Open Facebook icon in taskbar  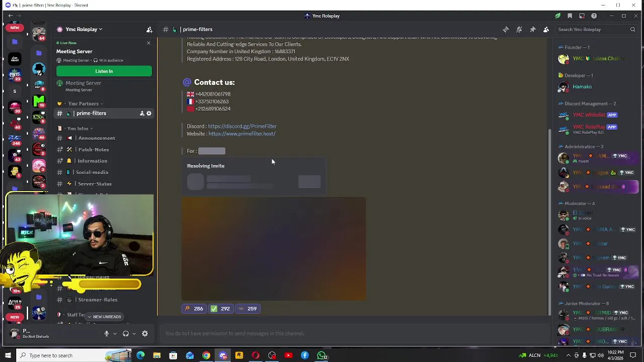point(305,356)
